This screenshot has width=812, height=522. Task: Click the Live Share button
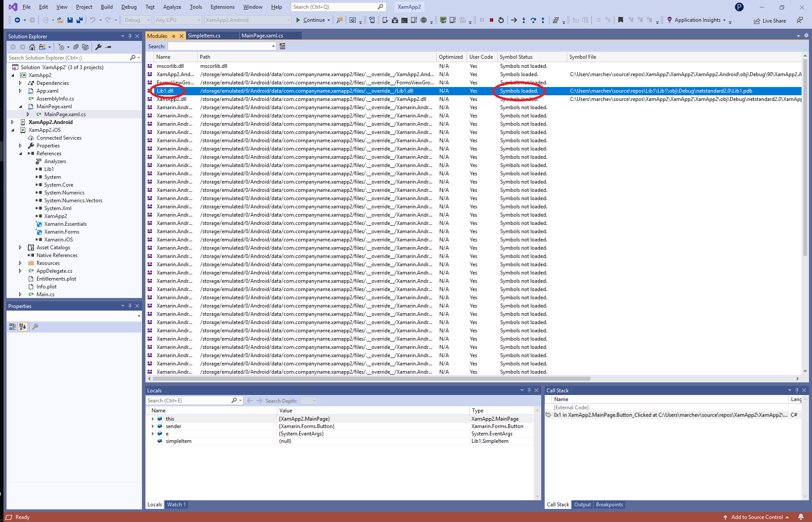click(770, 20)
